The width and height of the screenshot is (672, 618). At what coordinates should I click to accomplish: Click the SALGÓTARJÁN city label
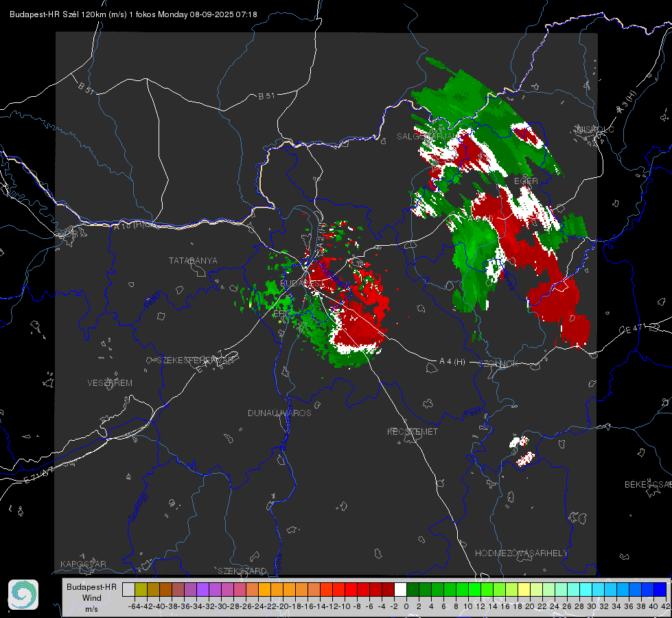pos(428,137)
